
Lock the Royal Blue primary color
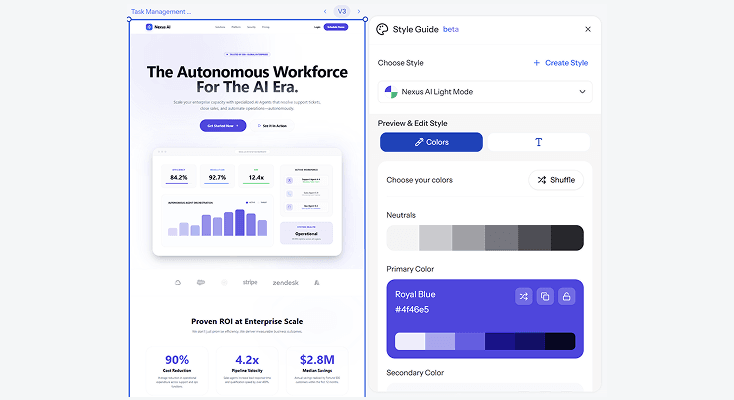click(x=566, y=296)
